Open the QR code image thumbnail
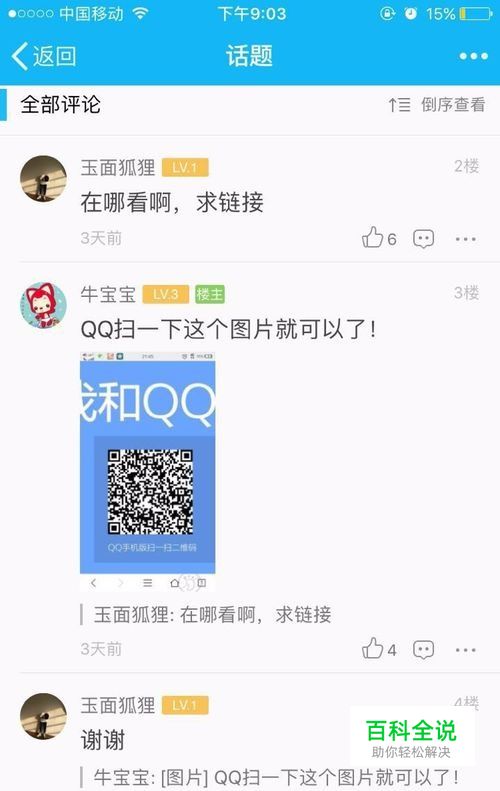 coord(148,472)
